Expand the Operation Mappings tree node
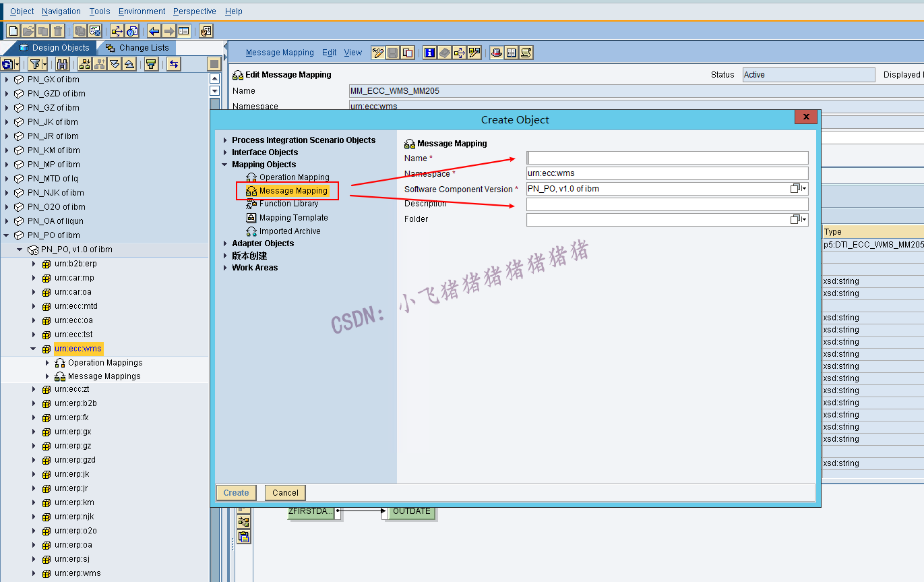Viewport: 924px width, 582px height. [x=47, y=363]
